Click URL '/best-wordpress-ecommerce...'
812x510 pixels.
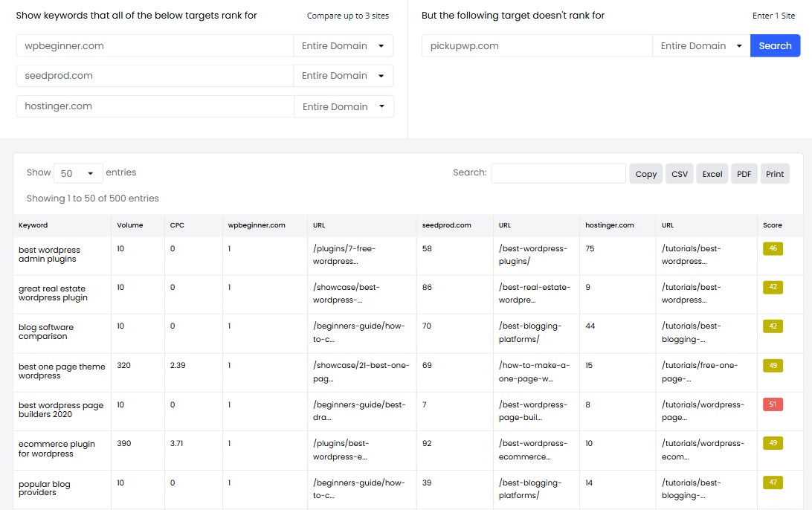[533, 450]
